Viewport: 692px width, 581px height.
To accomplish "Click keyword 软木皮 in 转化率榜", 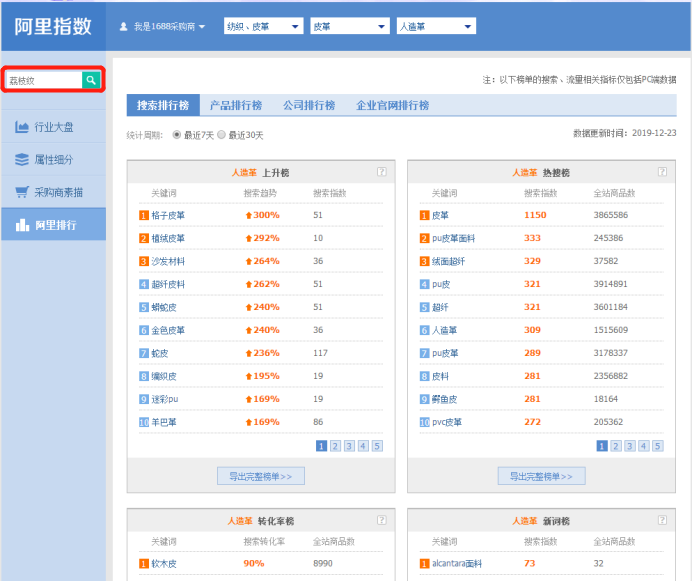I will pyautogui.click(x=164, y=563).
